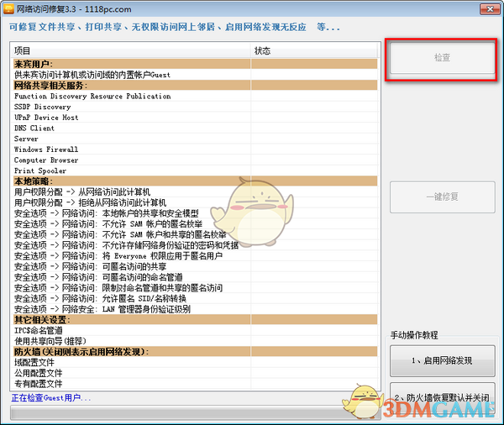
Task: Click the 项目 column header
Action: pyautogui.click(x=131, y=50)
